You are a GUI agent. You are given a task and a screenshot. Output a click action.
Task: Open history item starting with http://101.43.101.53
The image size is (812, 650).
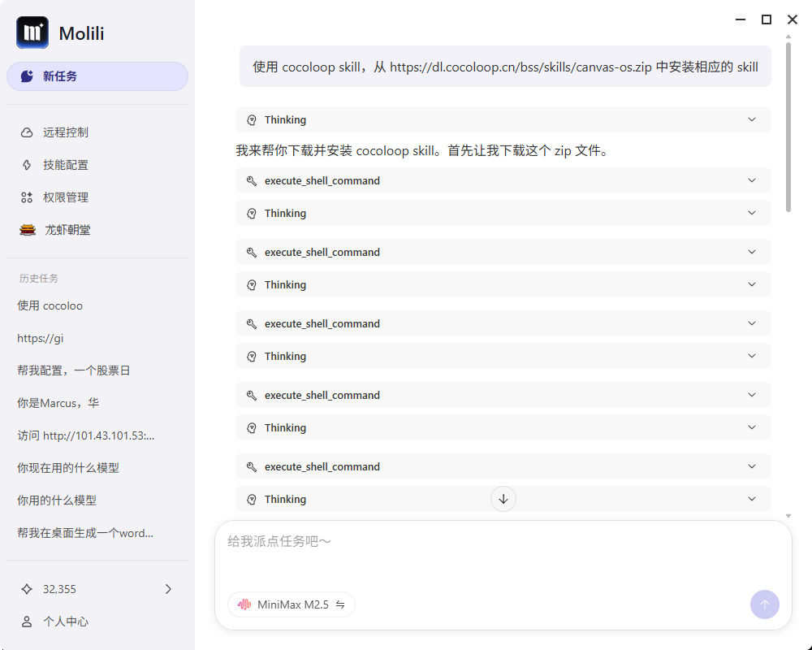86,435
